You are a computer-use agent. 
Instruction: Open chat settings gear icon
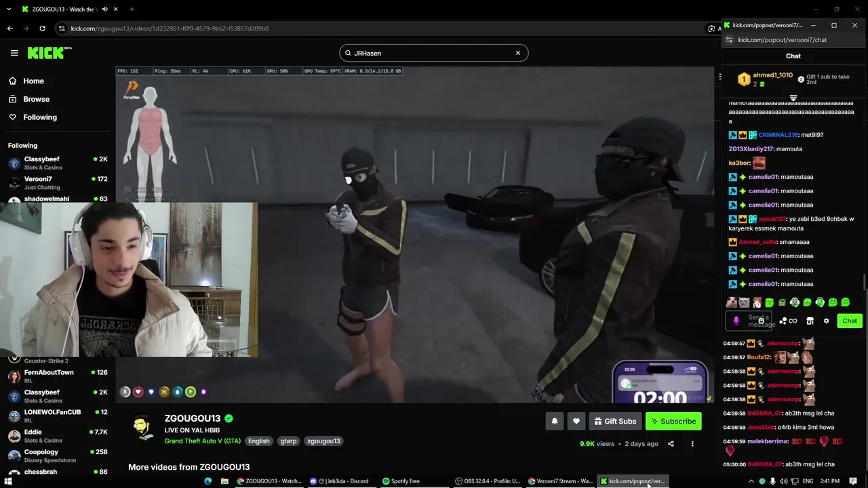[x=826, y=321]
